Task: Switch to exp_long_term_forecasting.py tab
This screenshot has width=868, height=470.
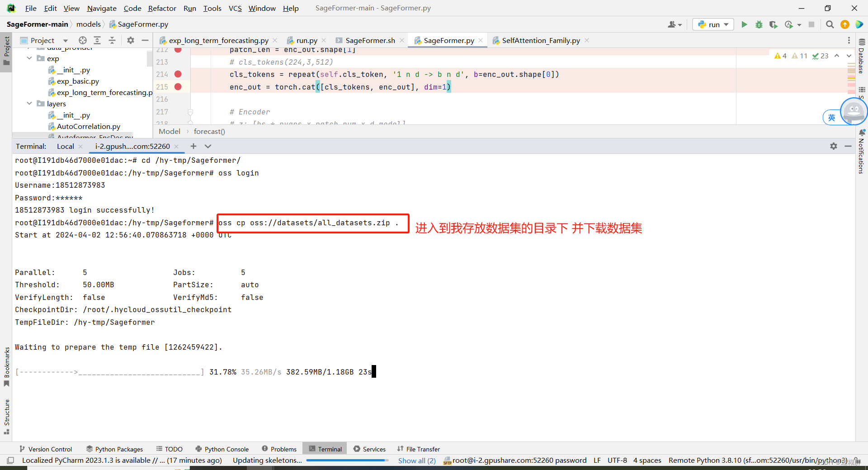Action: [218, 40]
